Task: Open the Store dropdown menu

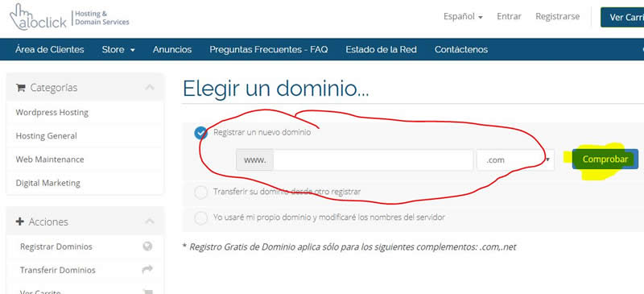Action: point(118,50)
